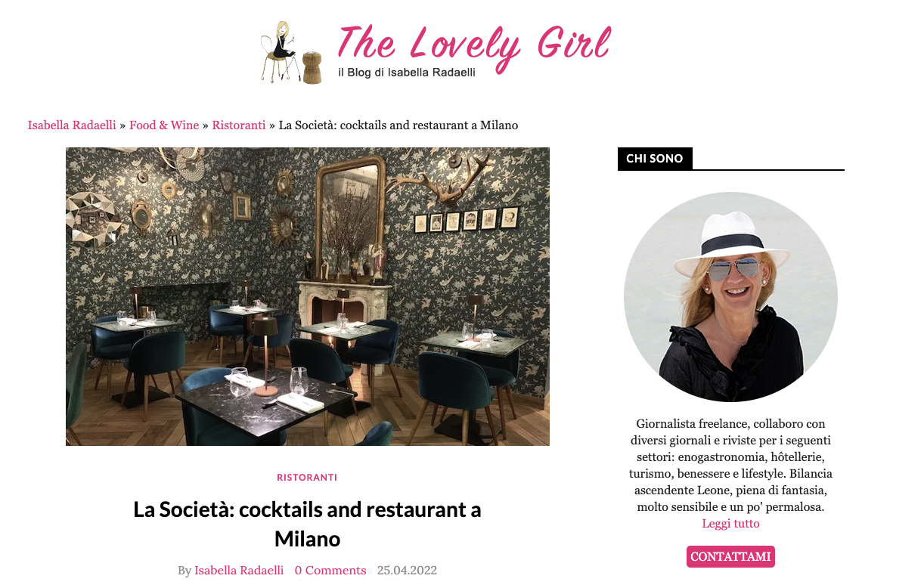Open the Ristoranti breadcrumb link
Viewport: 924px width, 588px height.
[239, 125]
